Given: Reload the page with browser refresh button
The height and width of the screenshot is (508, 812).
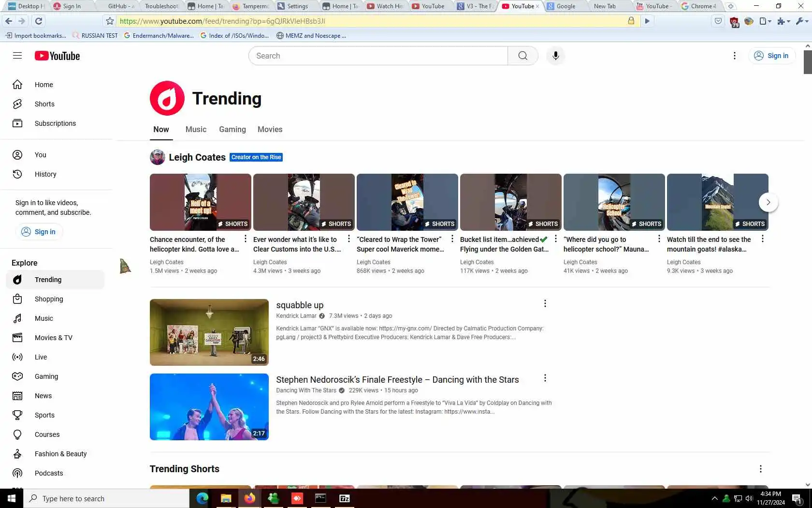Looking at the screenshot, I should [x=39, y=21].
